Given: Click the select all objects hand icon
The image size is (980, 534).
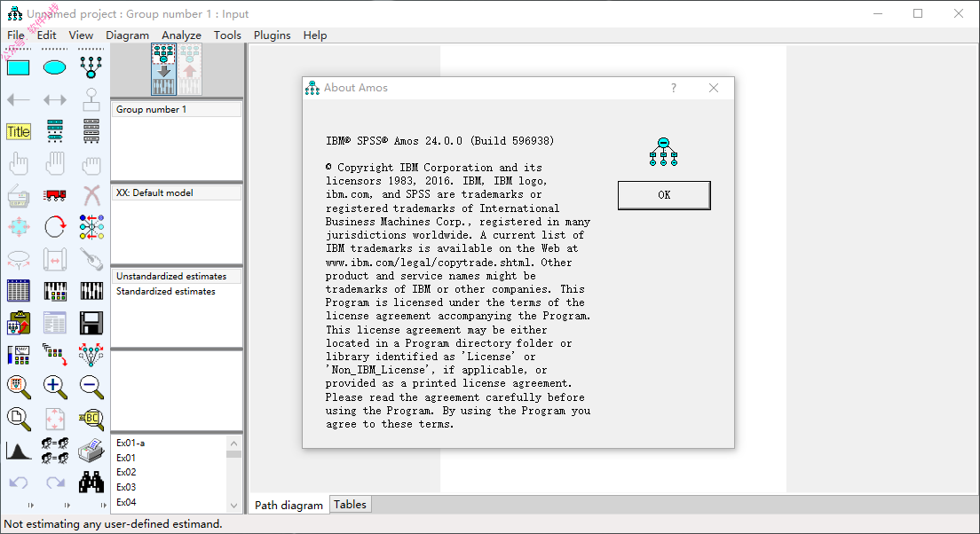Looking at the screenshot, I should (x=54, y=164).
